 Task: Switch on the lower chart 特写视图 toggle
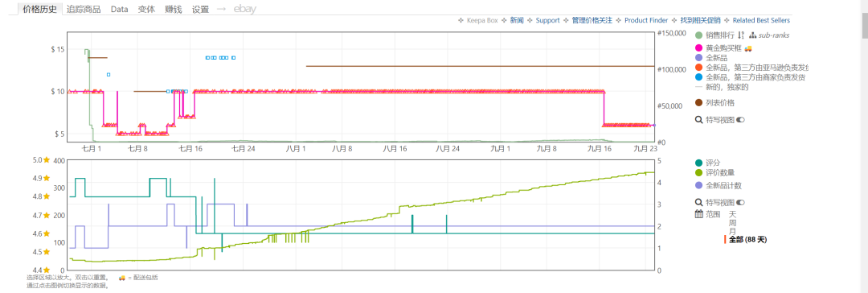[x=740, y=203]
